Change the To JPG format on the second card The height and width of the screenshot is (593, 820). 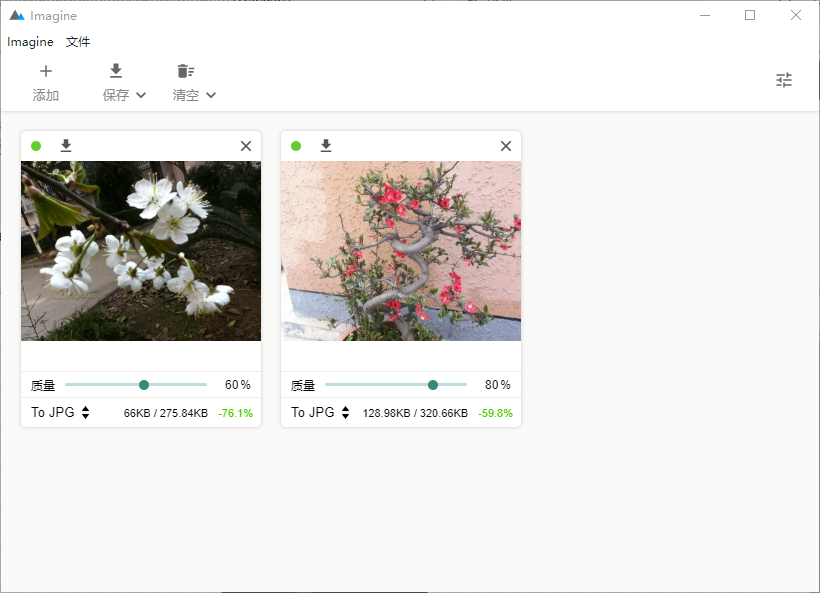[x=320, y=412]
